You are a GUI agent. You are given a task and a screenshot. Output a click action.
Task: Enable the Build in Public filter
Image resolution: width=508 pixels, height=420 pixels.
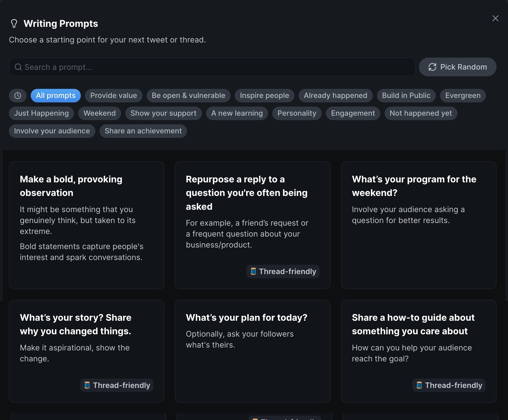(406, 96)
